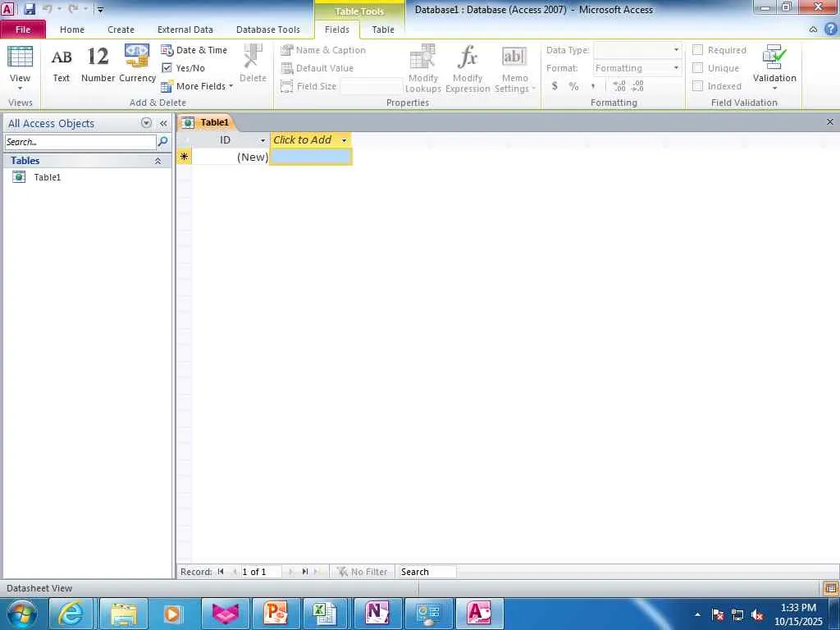The height and width of the screenshot is (630, 840).
Task: Click the current record number box
Action: tap(261, 572)
